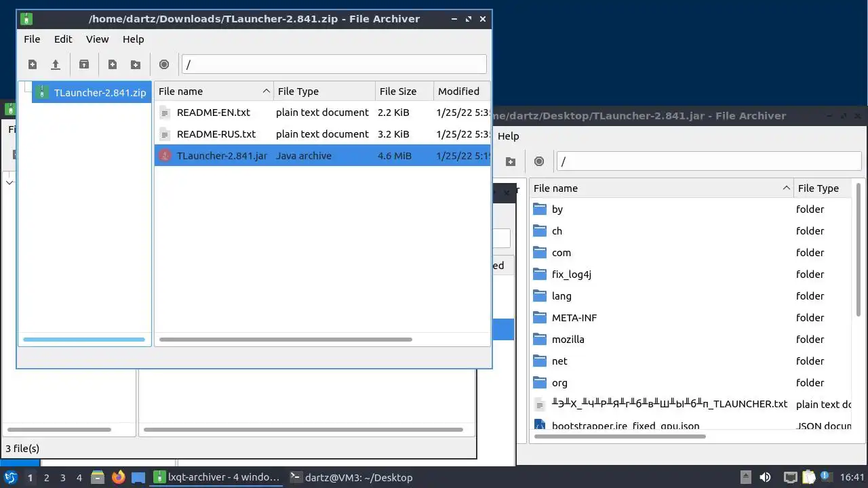This screenshot has width=868, height=488.
Task: Click the show desktop icon in taskbar
Action: coord(138,477)
